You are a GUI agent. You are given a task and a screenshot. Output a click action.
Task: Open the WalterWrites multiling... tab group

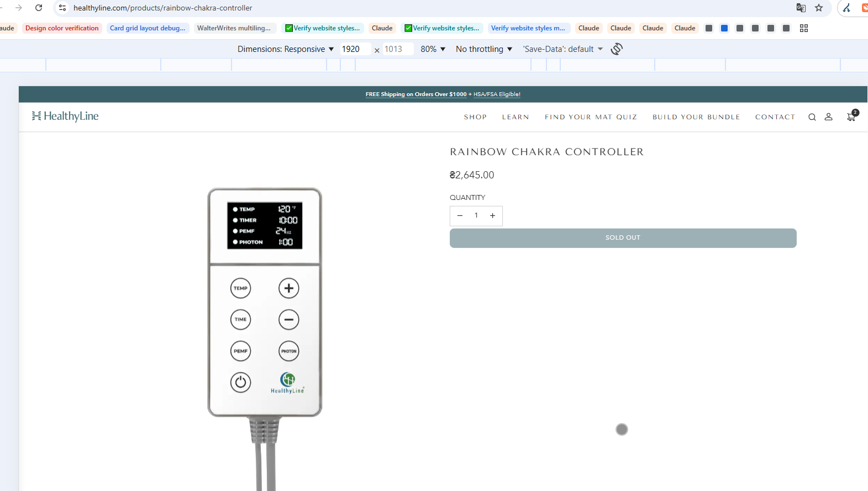tap(234, 28)
